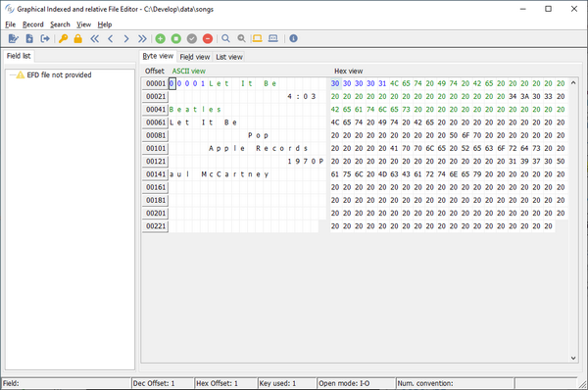Jump to last record with double-right arrows
The width and height of the screenshot is (588, 390).
click(x=142, y=38)
